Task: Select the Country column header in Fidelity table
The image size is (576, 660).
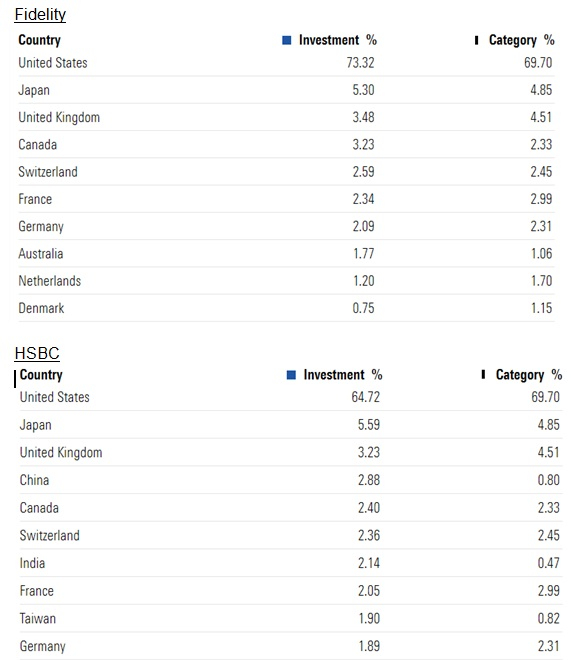Action: [x=40, y=40]
